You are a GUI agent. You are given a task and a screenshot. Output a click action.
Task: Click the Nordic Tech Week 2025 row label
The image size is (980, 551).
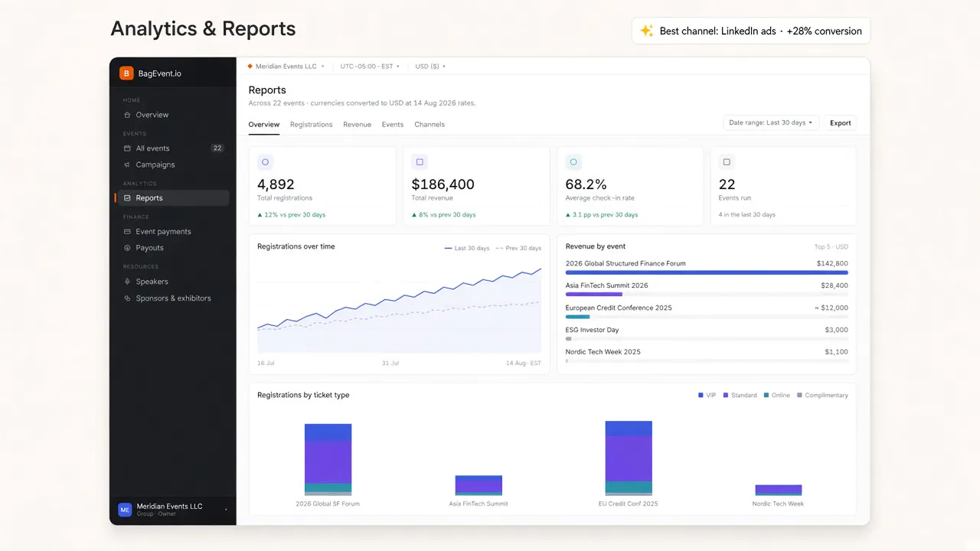[603, 352]
